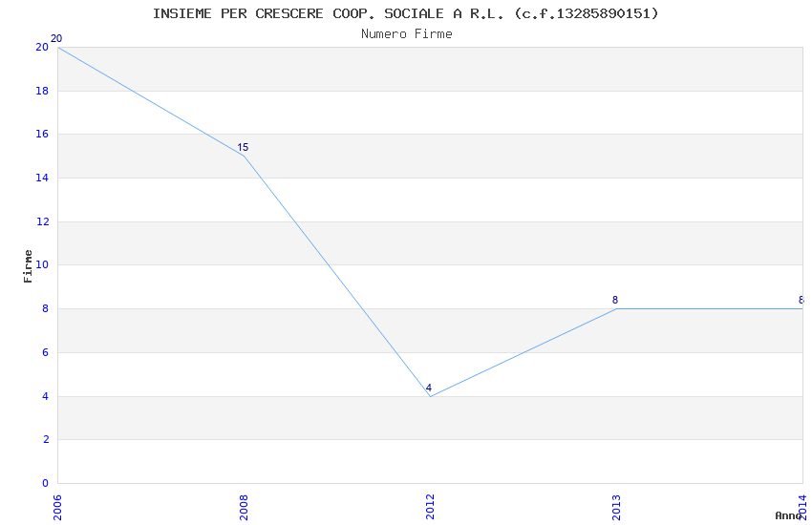Click the y-axis tick value 0
The height and width of the screenshot is (525, 812).
tap(46, 484)
